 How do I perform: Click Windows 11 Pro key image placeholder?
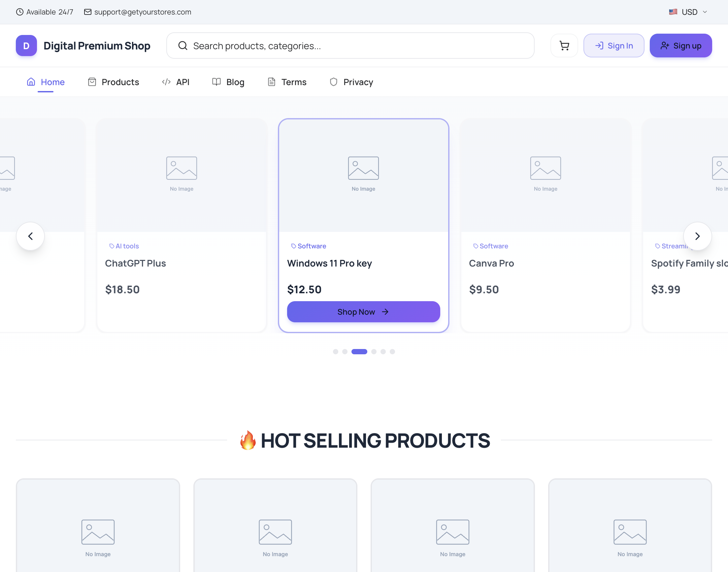[363, 175]
